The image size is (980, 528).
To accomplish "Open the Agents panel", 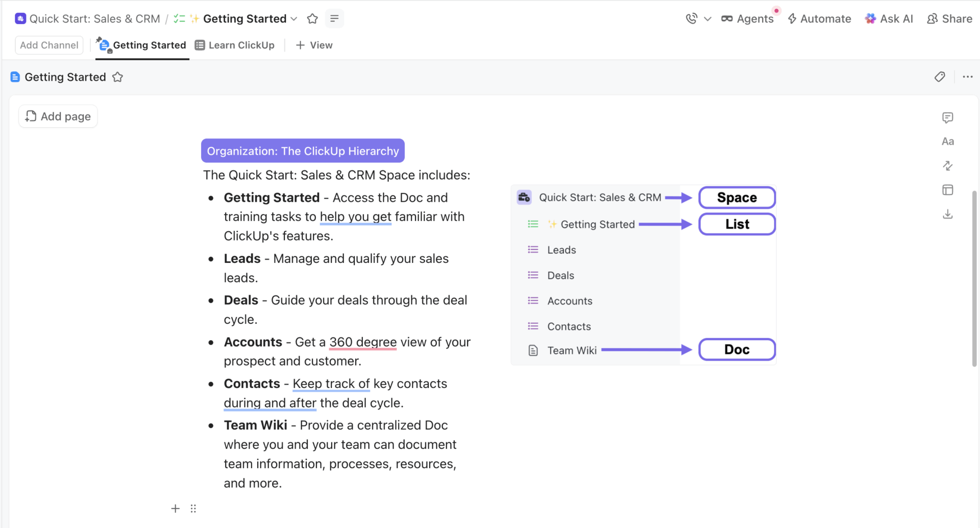I will [748, 18].
